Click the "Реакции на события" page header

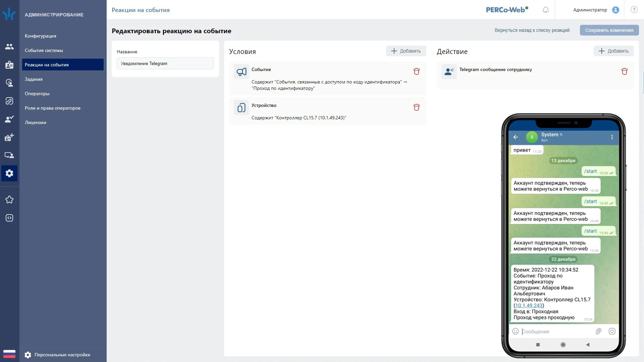(x=141, y=10)
